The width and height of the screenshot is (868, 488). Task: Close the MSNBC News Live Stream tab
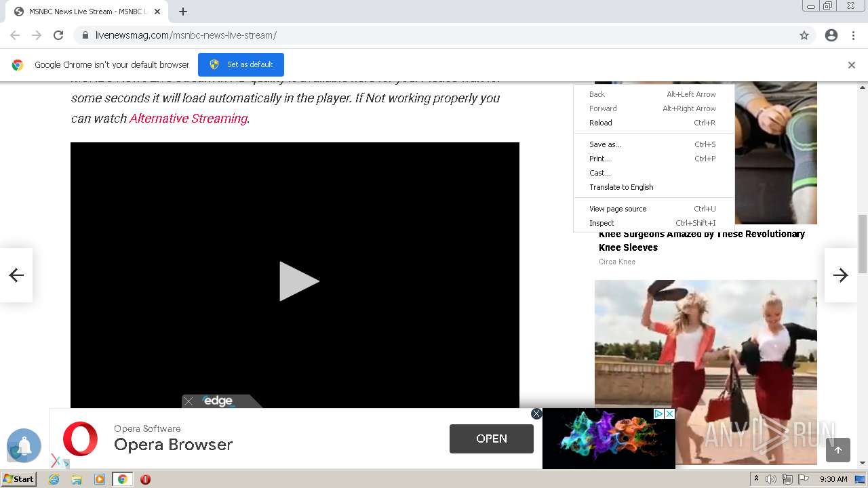tap(157, 12)
